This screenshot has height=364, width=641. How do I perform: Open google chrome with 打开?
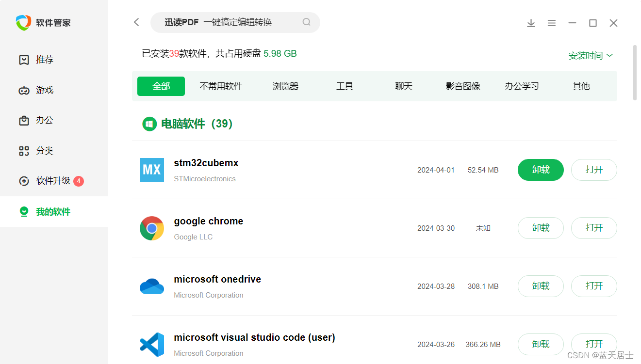click(594, 228)
